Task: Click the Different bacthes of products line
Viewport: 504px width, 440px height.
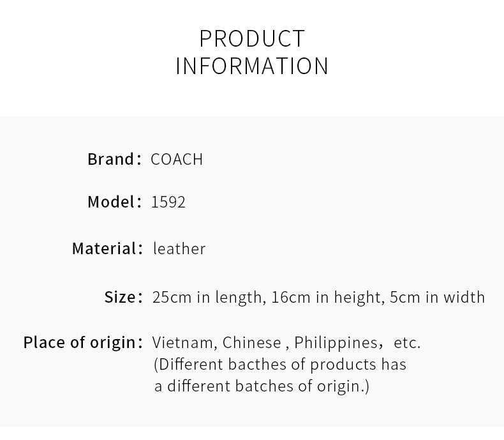Action: pyautogui.click(x=280, y=365)
